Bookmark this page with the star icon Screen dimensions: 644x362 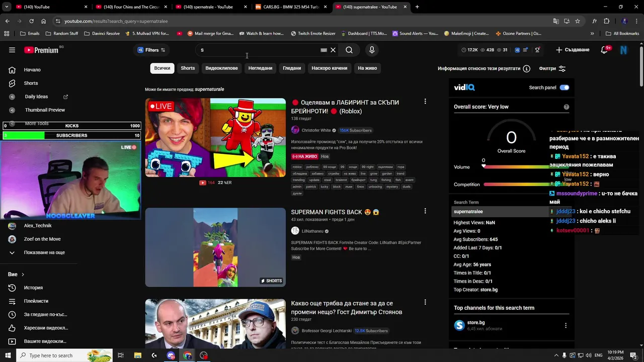(x=578, y=21)
